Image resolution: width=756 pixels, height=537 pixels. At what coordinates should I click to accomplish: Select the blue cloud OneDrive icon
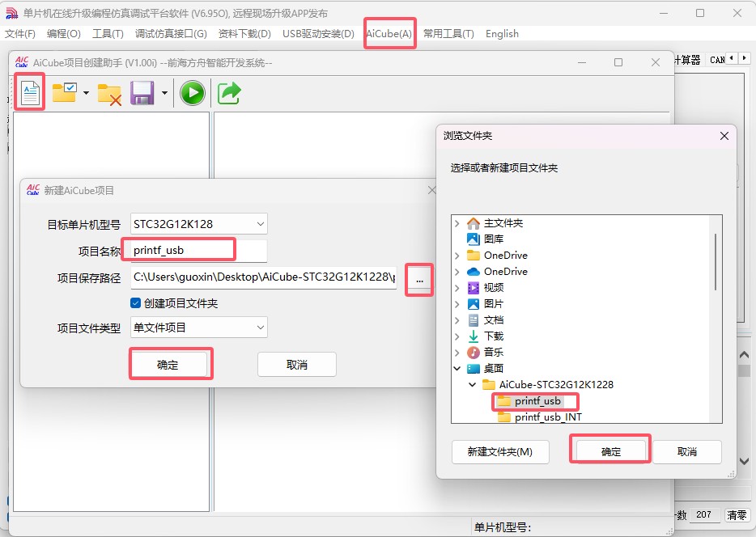tap(474, 272)
